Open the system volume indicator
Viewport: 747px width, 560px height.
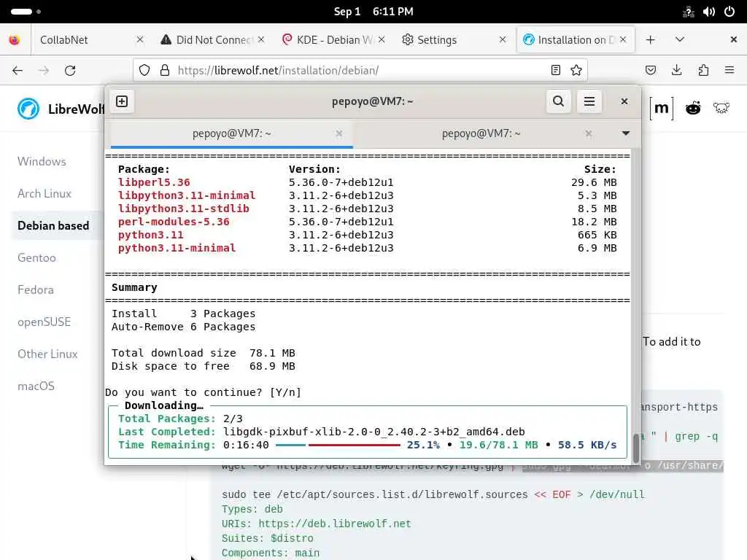709,12
